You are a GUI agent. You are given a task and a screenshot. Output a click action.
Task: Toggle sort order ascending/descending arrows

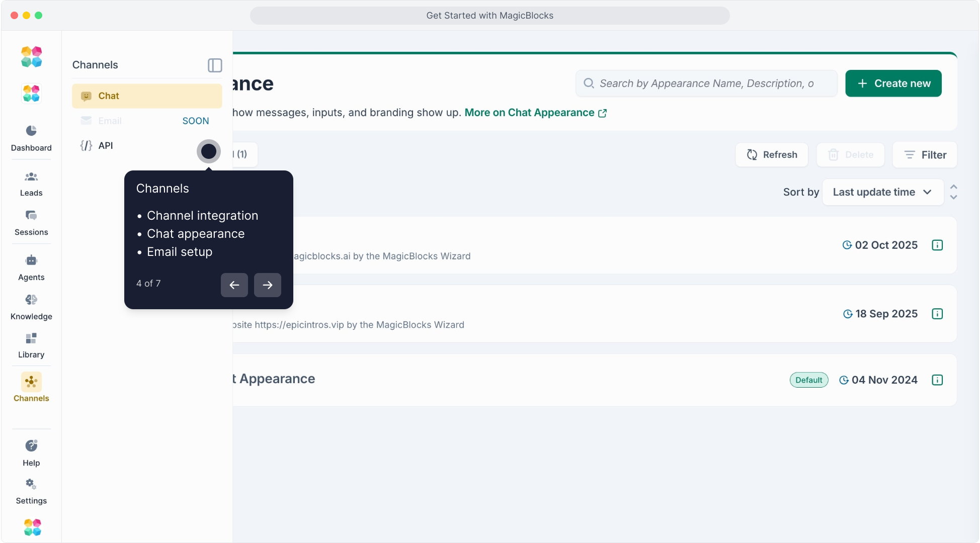(953, 192)
